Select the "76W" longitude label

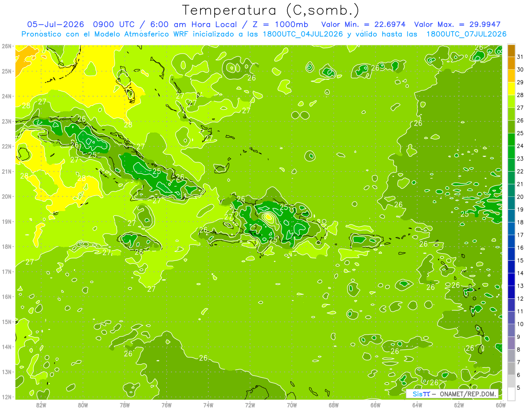click(166, 404)
